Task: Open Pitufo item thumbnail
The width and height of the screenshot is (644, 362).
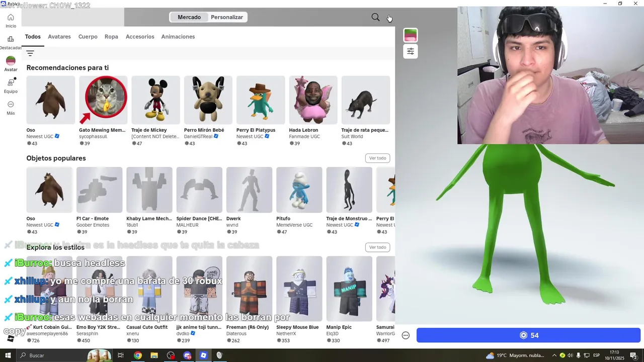Action: coord(299,190)
